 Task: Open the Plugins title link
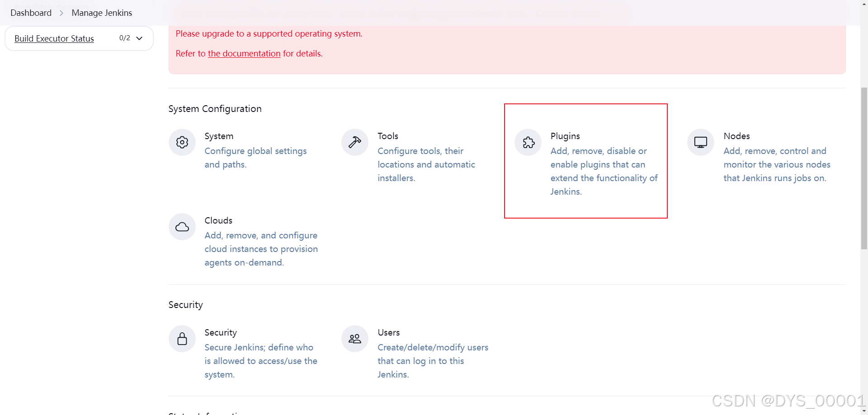coord(565,136)
